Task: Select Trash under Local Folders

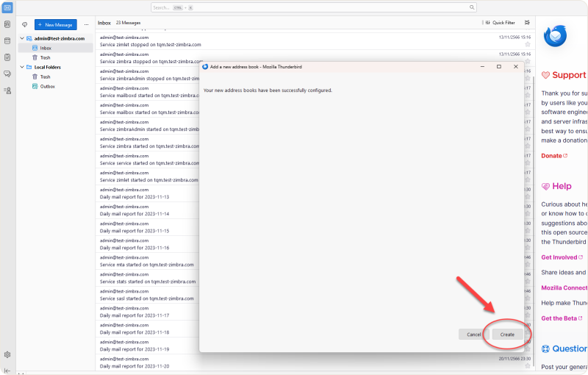Action: [56, 76]
